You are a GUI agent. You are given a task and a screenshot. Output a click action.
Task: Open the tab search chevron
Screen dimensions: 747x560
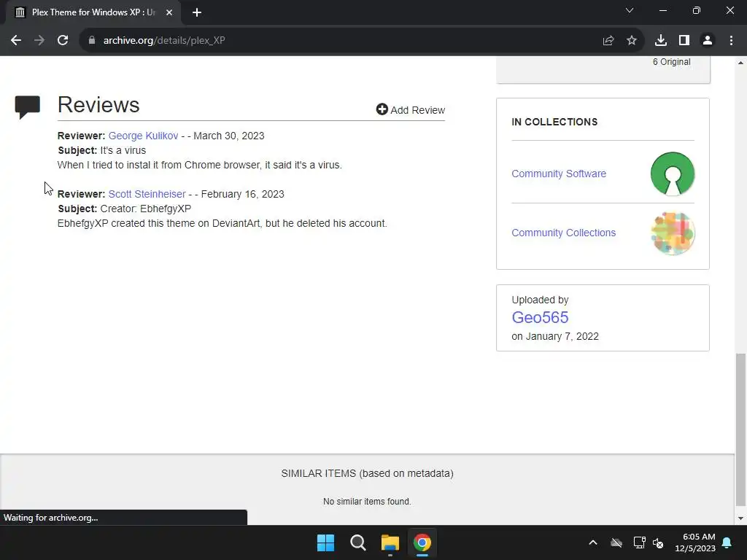click(x=630, y=10)
